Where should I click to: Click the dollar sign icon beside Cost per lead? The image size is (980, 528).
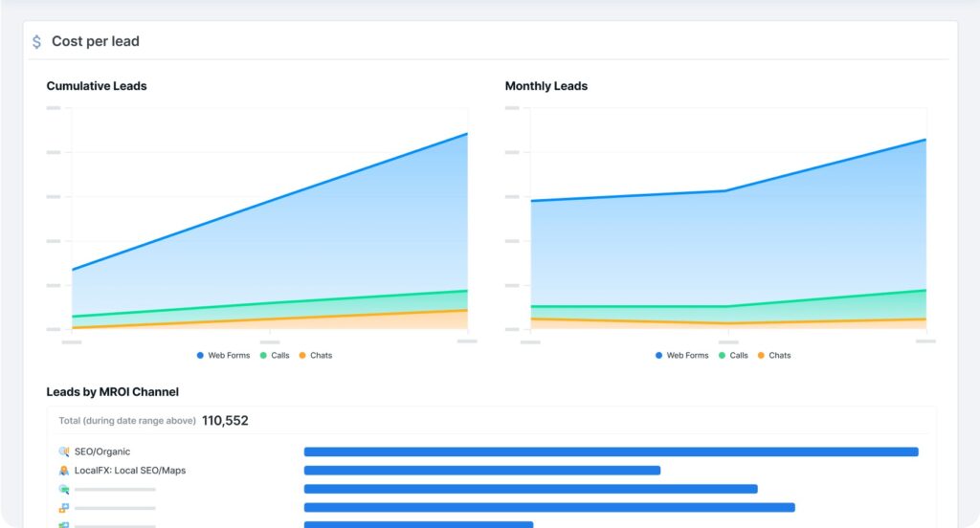point(37,42)
